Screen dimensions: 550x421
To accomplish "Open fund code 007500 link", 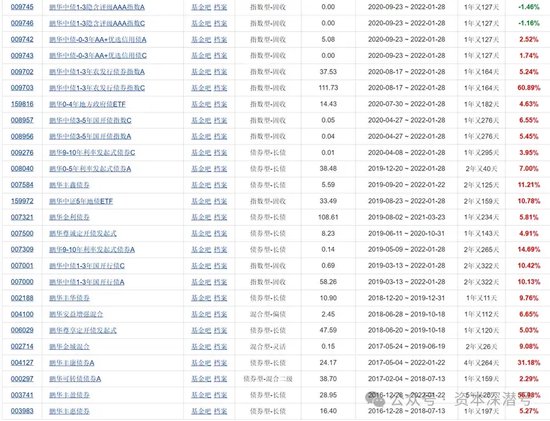I will point(22,233).
